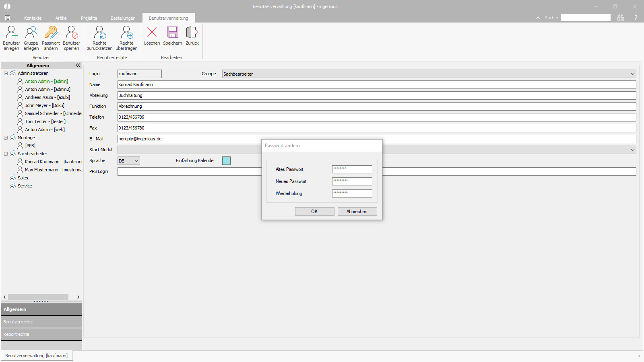Image resolution: width=644 pixels, height=362 pixels.
Task: Click the Abteilung field Buchhaltung
Action: click(377, 95)
